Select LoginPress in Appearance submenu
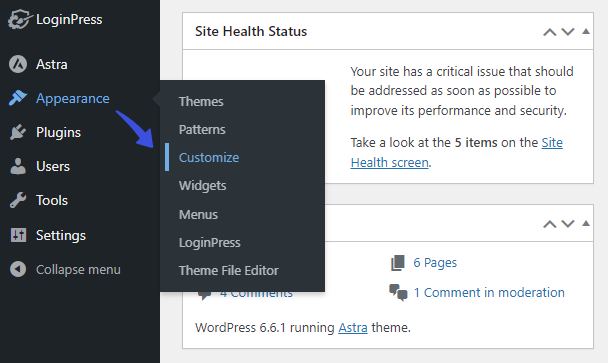The height and width of the screenshot is (363, 608). point(209,243)
